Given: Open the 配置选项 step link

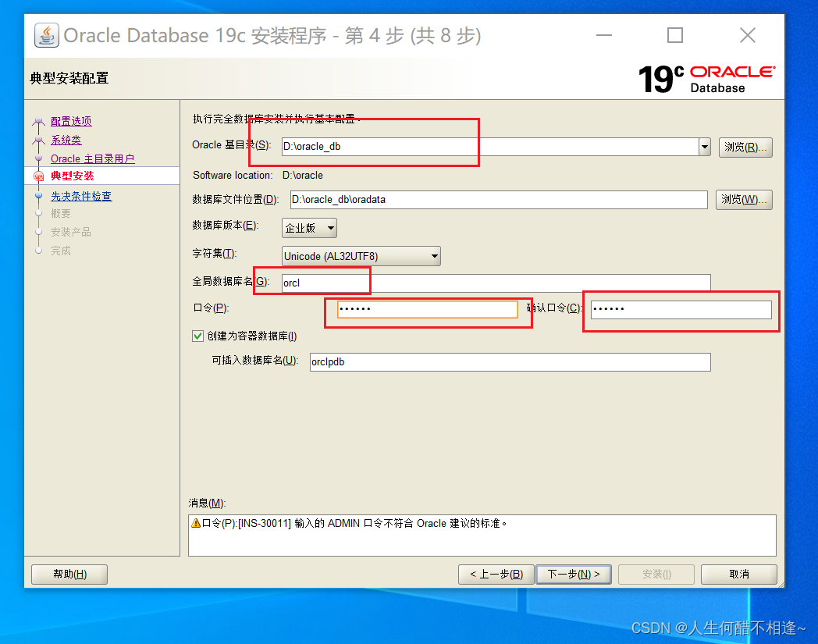Looking at the screenshot, I should pyautogui.click(x=72, y=121).
